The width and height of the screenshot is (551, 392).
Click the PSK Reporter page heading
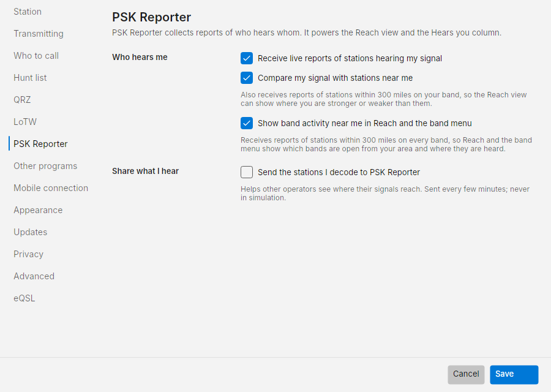click(151, 17)
